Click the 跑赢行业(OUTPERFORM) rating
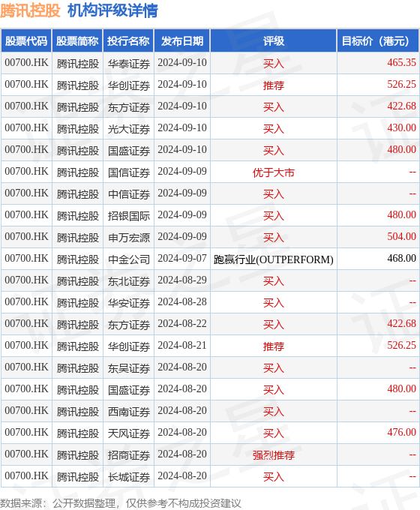The image size is (420, 510). tap(274, 259)
